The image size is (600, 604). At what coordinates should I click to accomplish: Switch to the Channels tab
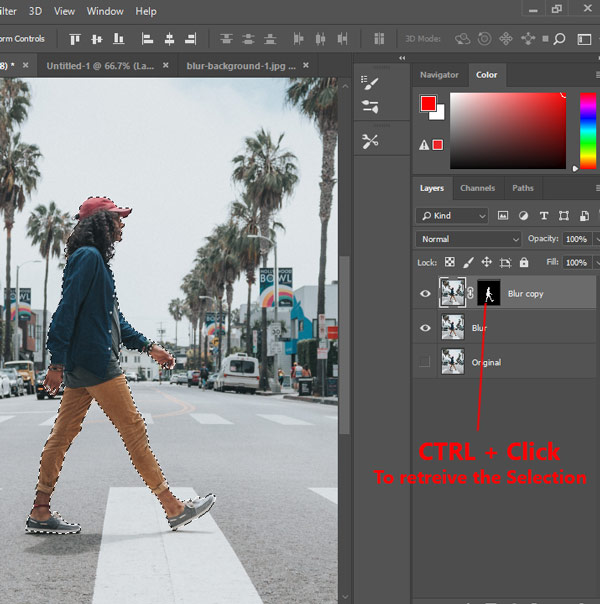(477, 188)
